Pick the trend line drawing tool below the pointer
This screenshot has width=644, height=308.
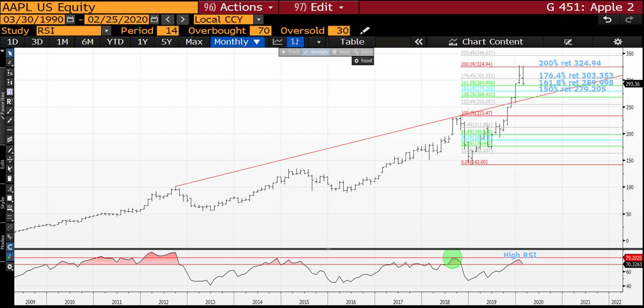[x=10, y=63]
